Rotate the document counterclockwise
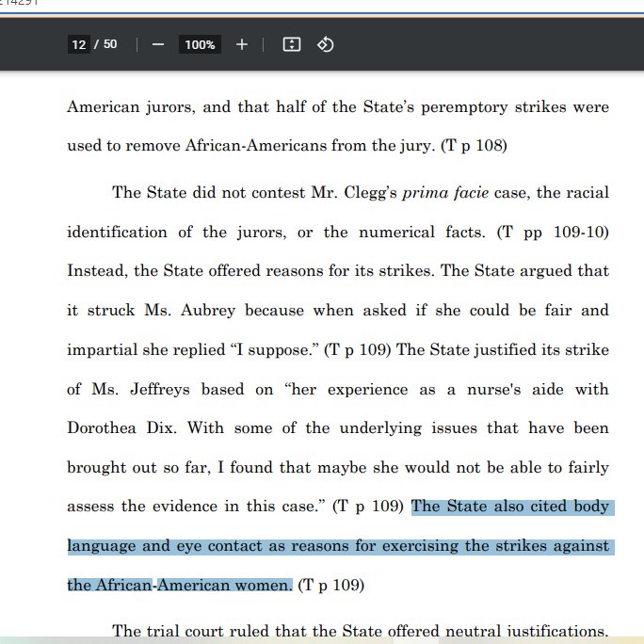Viewport: 644px width, 644px height. (x=325, y=44)
